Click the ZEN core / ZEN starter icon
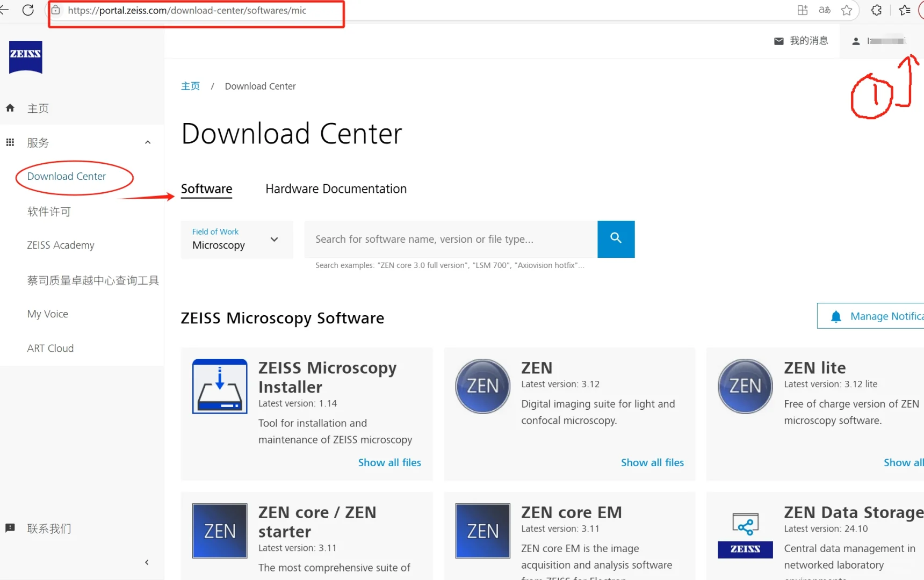The image size is (924, 580). 220,531
